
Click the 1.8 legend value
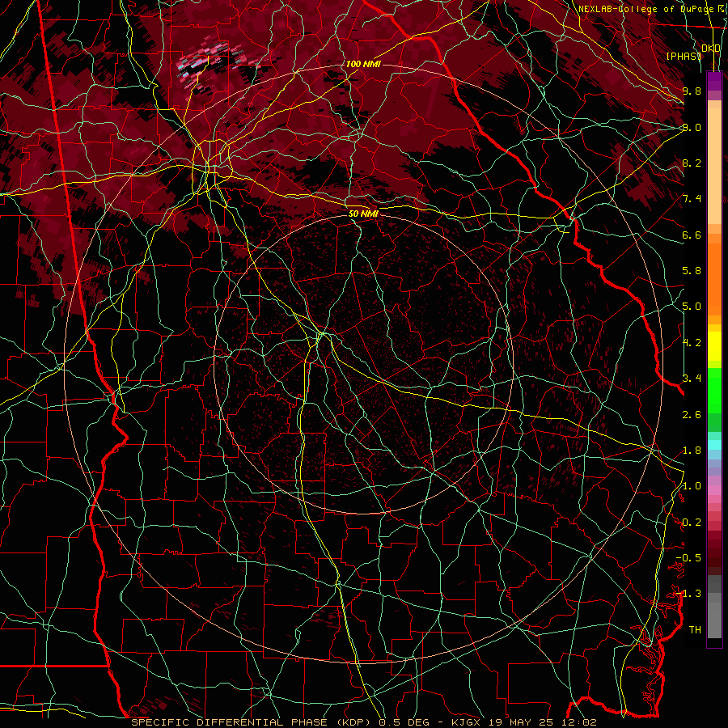tap(692, 451)
